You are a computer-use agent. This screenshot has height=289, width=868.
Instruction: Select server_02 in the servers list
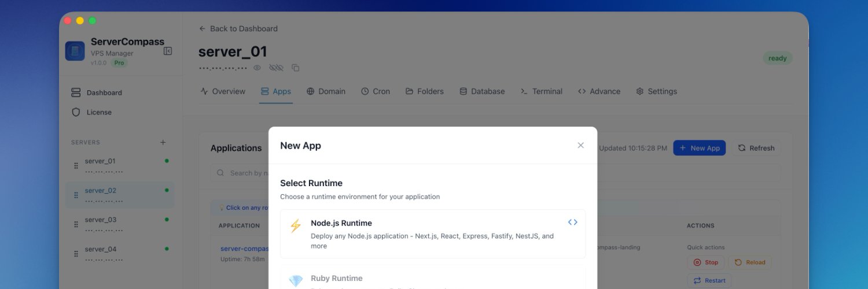tap(120, 195)
